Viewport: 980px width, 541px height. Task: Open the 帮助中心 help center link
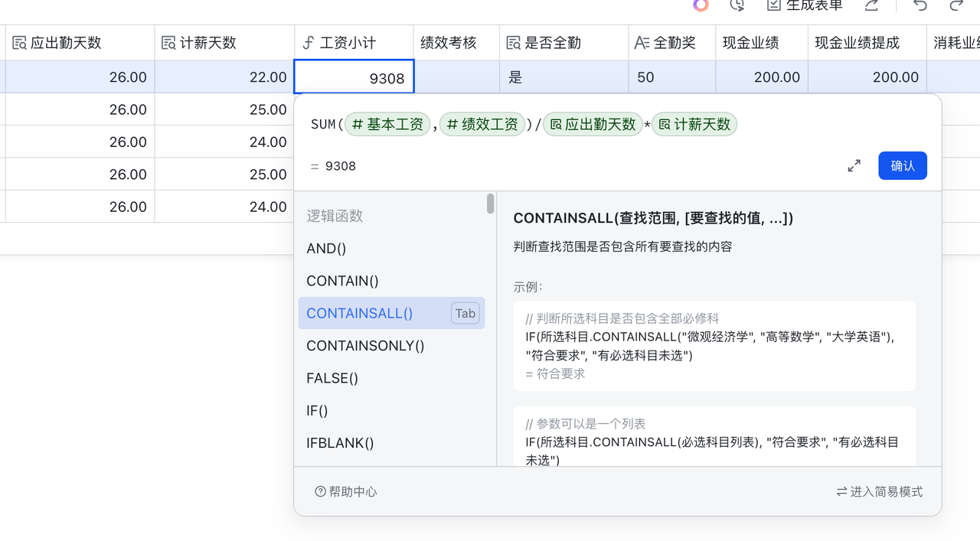click(x=352, y=491)
